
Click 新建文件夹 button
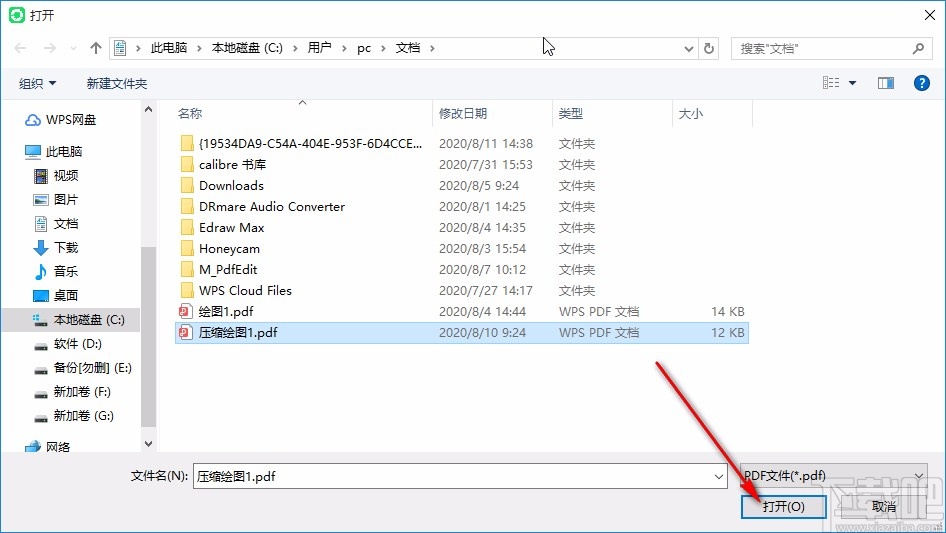(x=116, y=83)
